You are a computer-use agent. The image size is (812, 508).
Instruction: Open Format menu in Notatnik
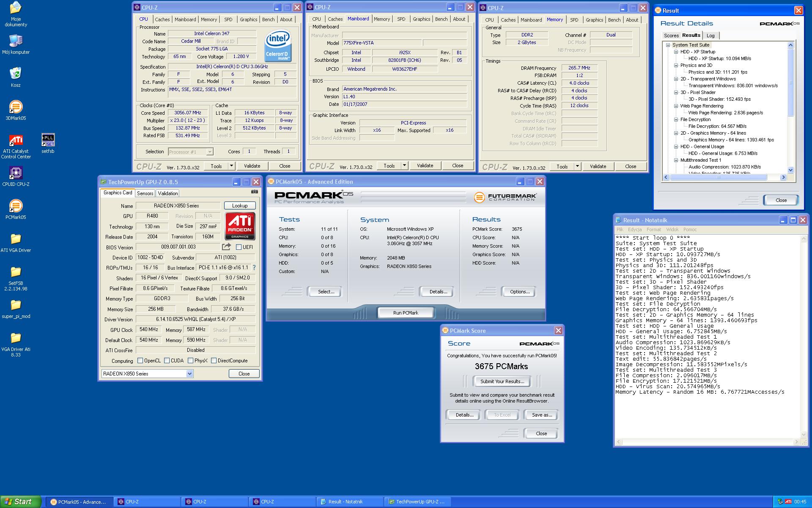coord(653,229)
